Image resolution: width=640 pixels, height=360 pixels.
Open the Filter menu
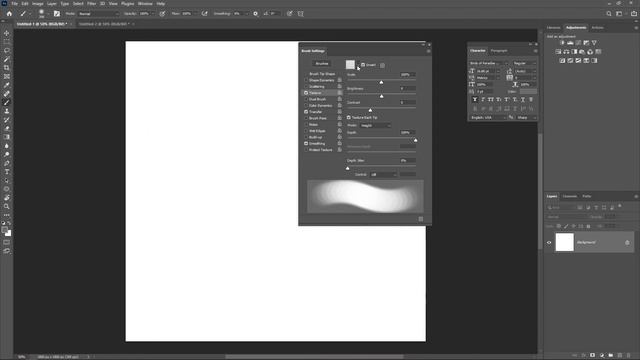91,3
